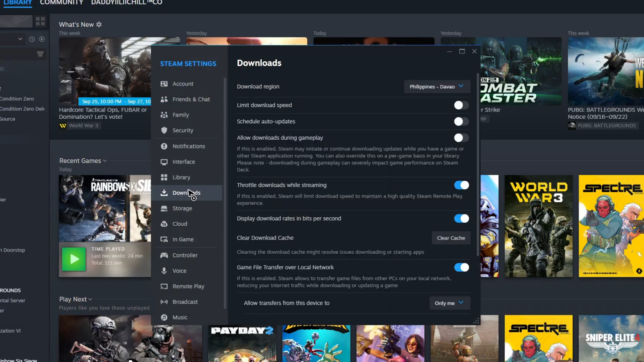This screenshot has width=644, height=362.
Task: Click the Clear Cache button
Action: coord(451,238)
